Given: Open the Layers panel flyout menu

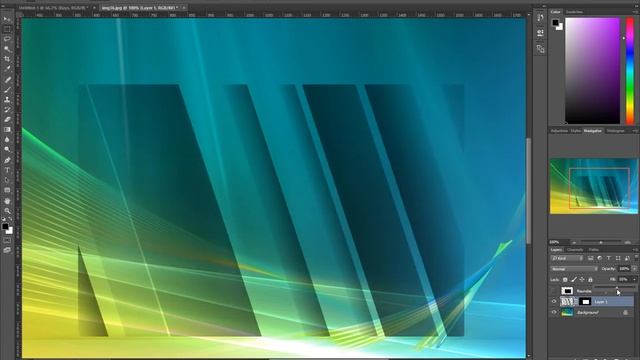Looking at the screenshot, I should (635, 249).
